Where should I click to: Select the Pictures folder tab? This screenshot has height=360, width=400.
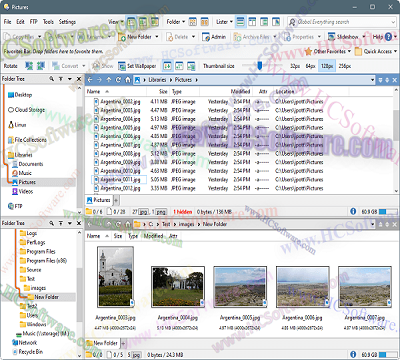pyautogui.click(x=99, y=200)
